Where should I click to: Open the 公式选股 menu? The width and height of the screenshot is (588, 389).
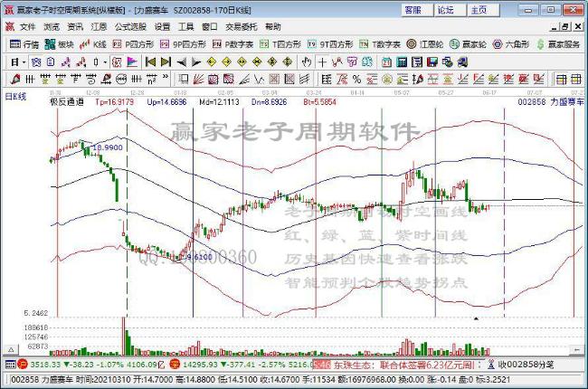130,26
